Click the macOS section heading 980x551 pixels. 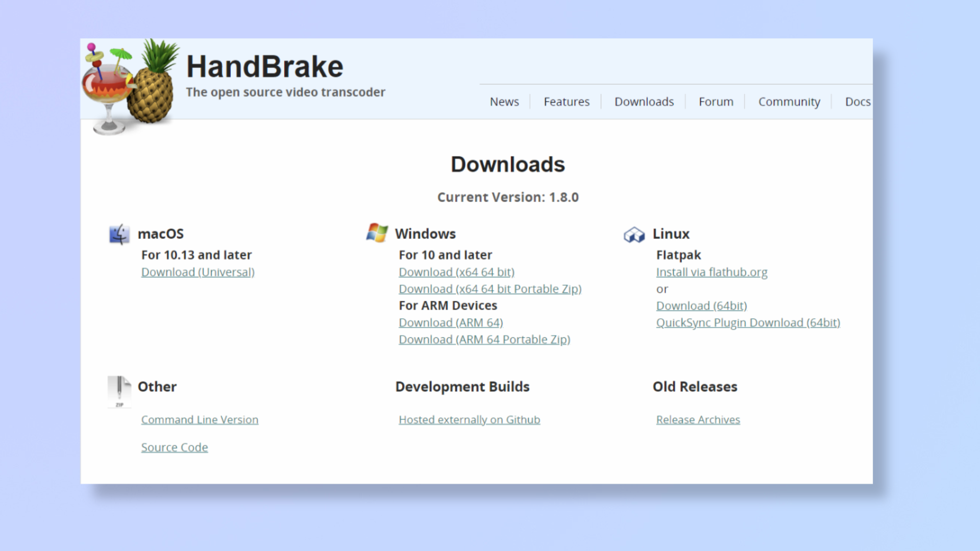pos(160,234)
